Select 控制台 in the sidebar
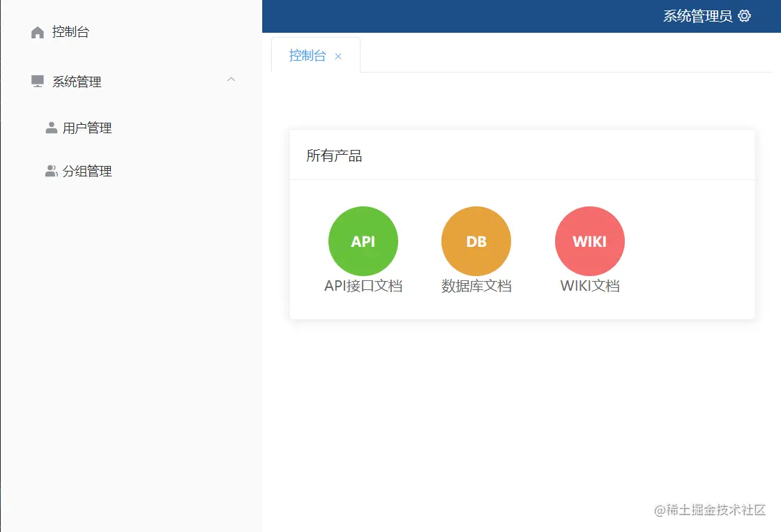The image size is (781, 532). [70, 32]
